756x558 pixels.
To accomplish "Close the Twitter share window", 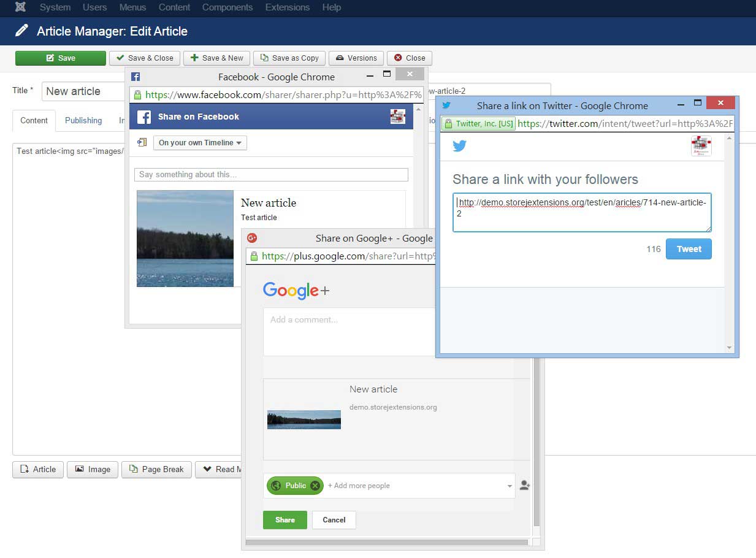I will pyautogui.click(x=721, y=103).
